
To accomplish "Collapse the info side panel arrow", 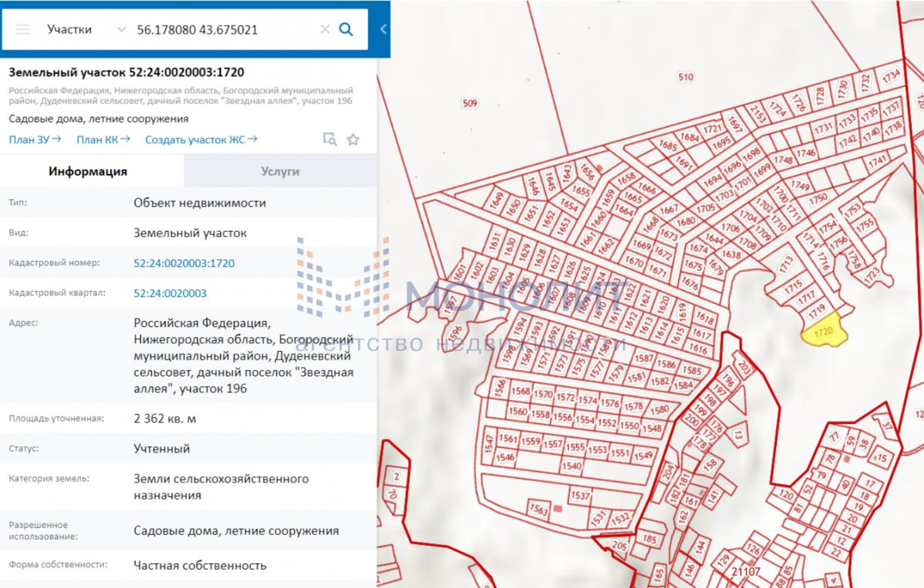I will pos(383,29).
